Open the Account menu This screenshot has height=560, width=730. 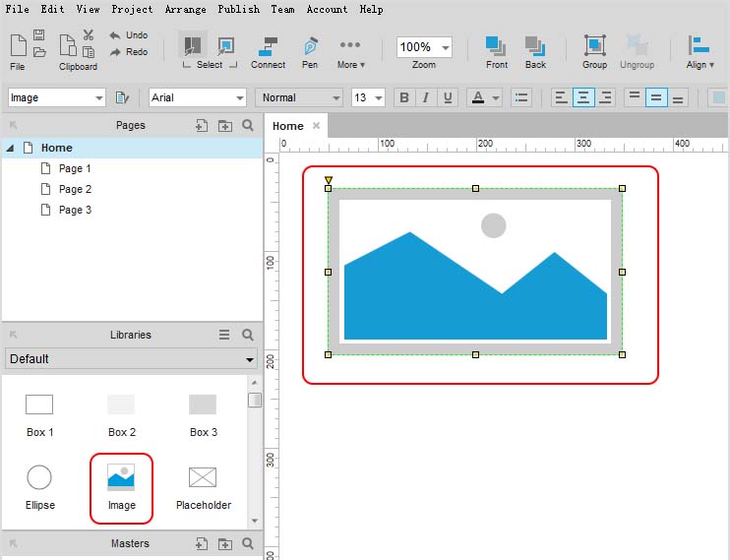(327, 9)
